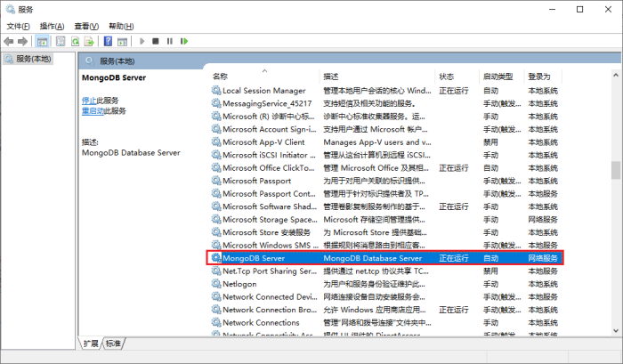The width and height of the screenshot is (623, 364).
Task: Open the 操作(A) menu
Action: (52, 26)
